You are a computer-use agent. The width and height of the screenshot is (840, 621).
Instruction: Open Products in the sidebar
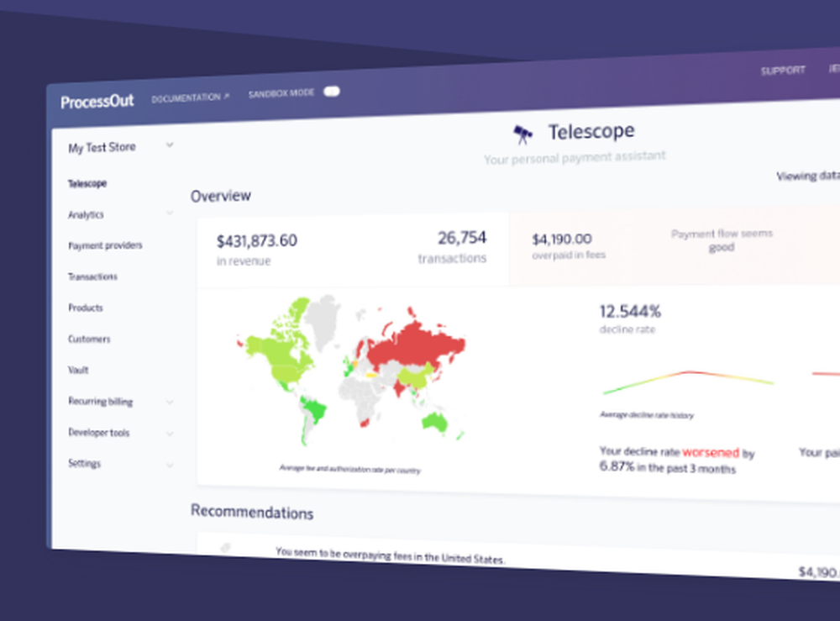[x=85, y=308]
